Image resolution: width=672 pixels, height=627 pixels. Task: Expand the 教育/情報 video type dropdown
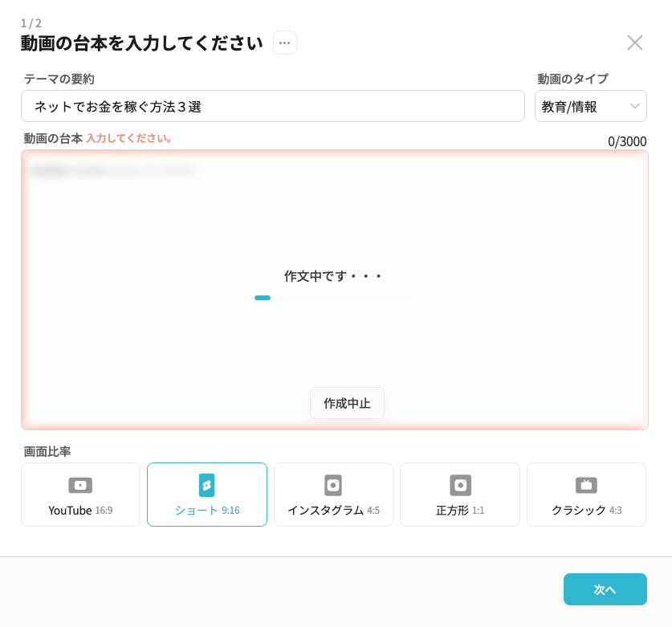point(582,106)
